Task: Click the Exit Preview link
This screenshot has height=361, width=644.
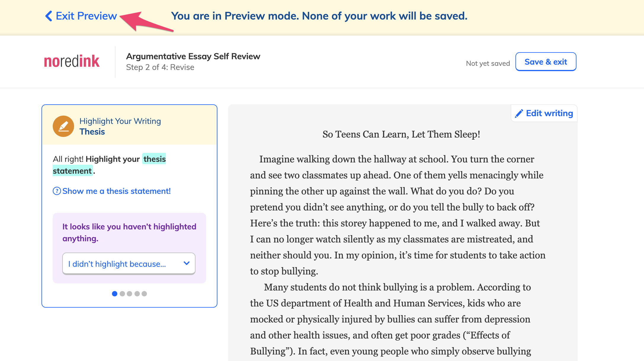Action: pyautogui.click(x=81, y=16)
